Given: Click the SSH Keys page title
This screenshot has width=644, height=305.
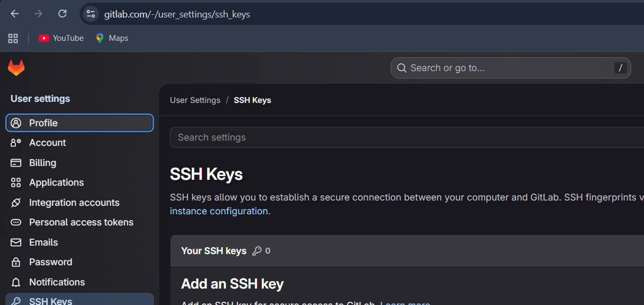Looking at the screenshot, I should (206, 174).
